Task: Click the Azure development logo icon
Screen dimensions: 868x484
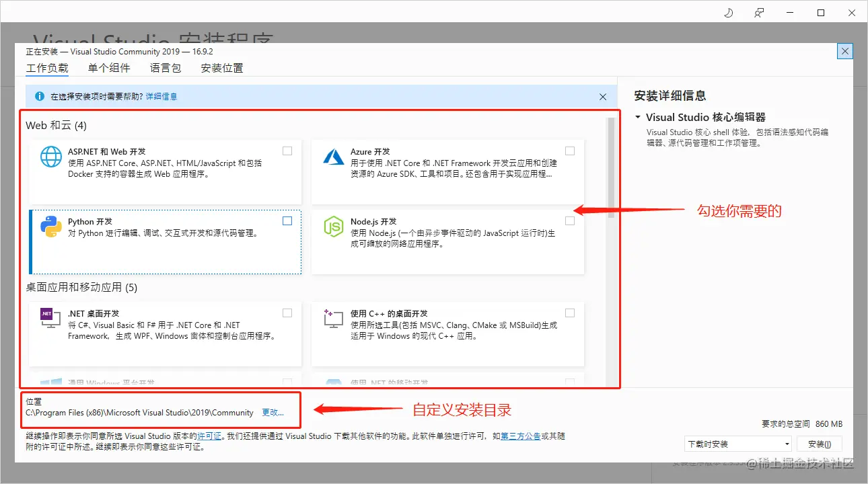Action: click(334, 157)
